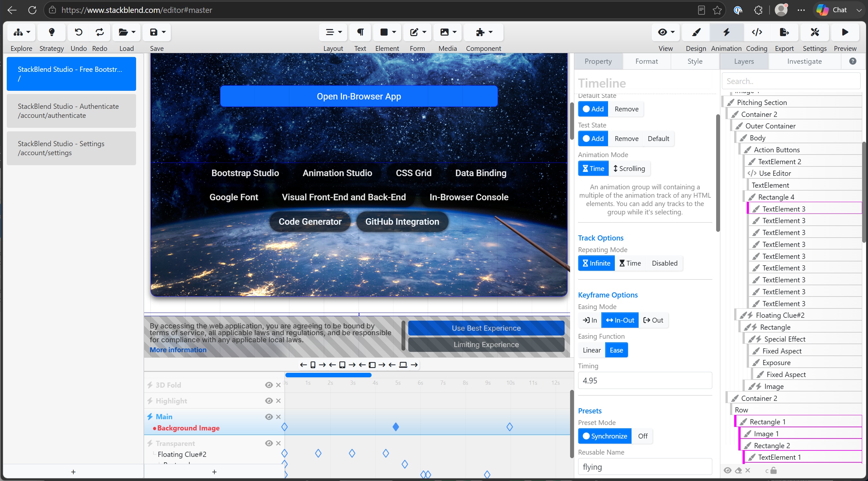Open the View eye dropdown
868x481 pixels.
[x=666, y=33]
